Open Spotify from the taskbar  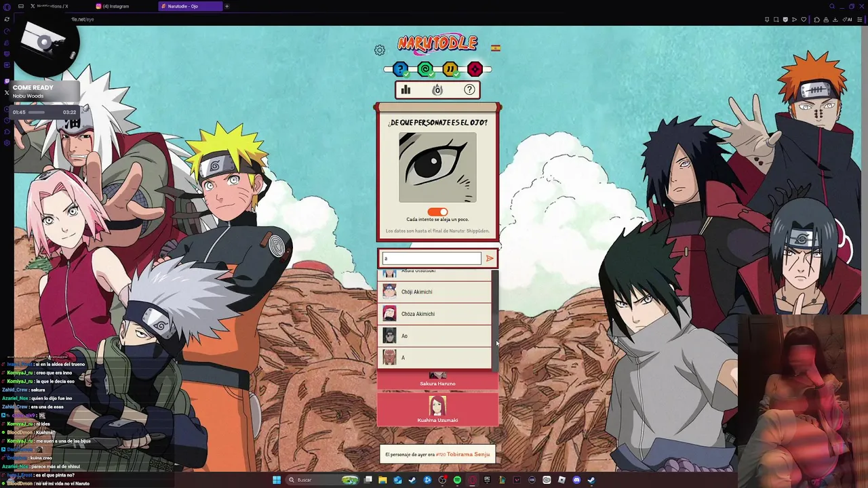point(457,480)
